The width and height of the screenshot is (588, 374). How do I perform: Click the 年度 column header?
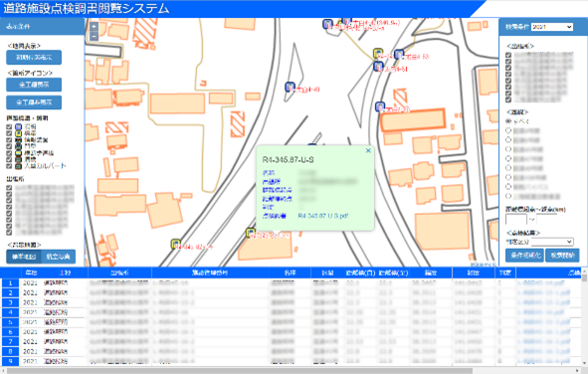point(31,273)
